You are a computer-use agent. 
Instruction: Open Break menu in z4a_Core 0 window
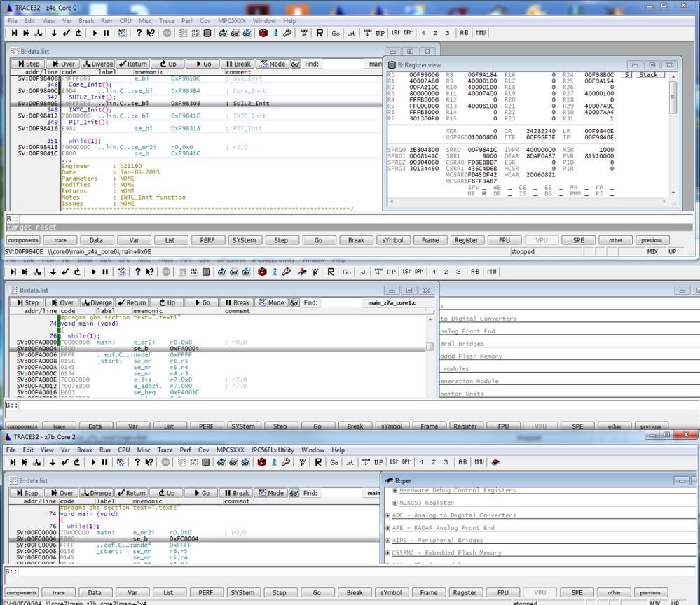pyautogui.click(x=86, y=20)
